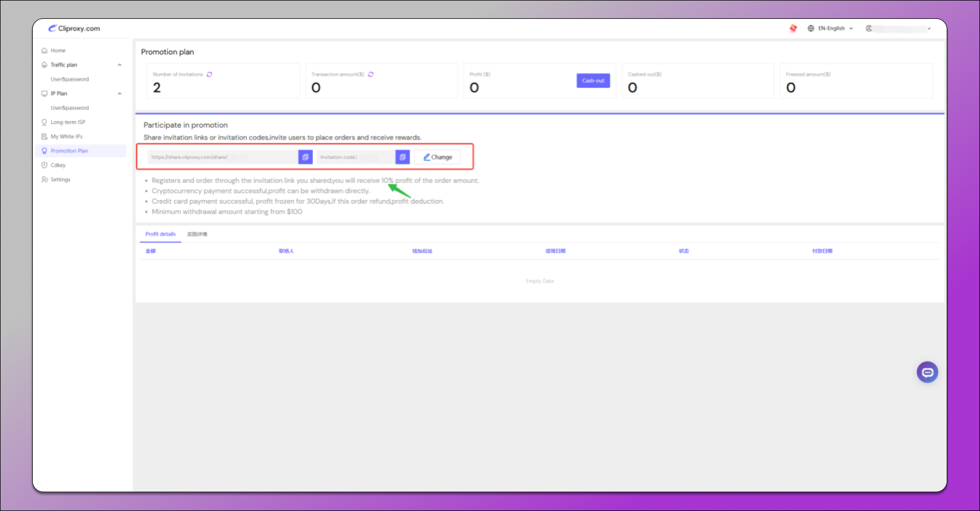The height and width of the screenshot is (511, 980).
Task: Select the Home house icon
Action: pyautogui.click(x=44, y=50)
